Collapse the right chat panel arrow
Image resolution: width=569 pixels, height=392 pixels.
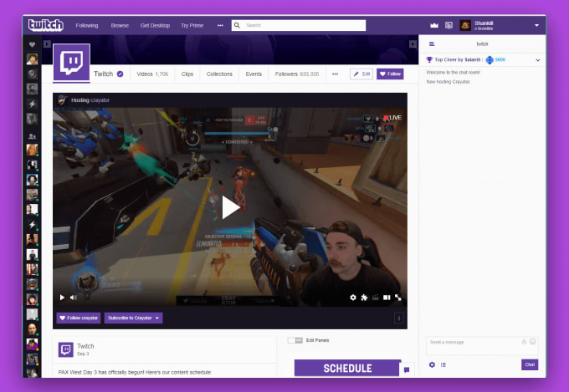coord(413,43)
